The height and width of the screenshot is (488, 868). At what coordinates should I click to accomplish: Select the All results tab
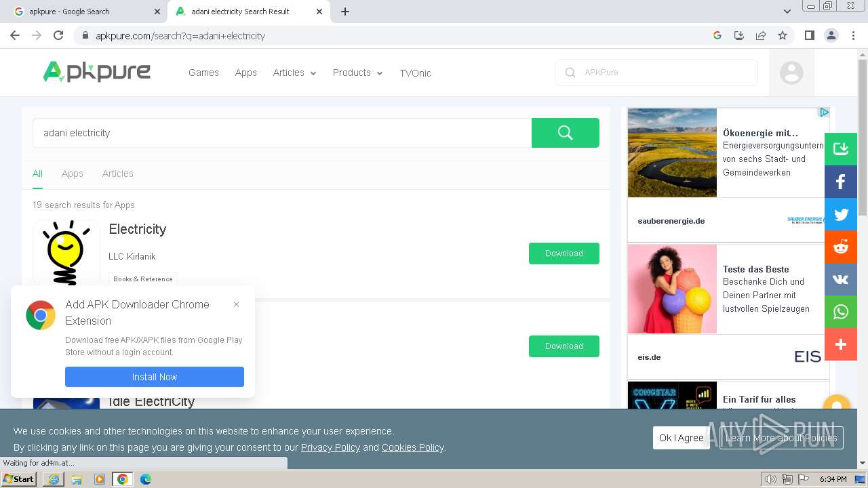click(37, 174)
